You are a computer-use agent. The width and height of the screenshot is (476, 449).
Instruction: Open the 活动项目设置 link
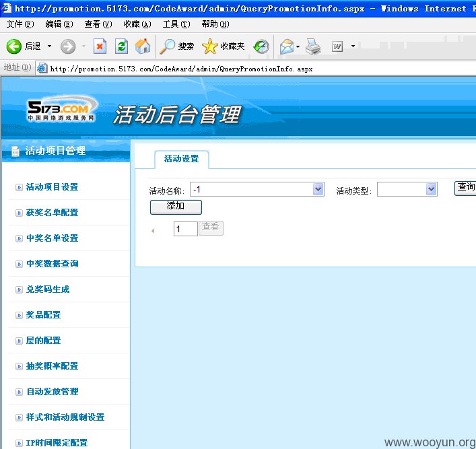(53, 187)
